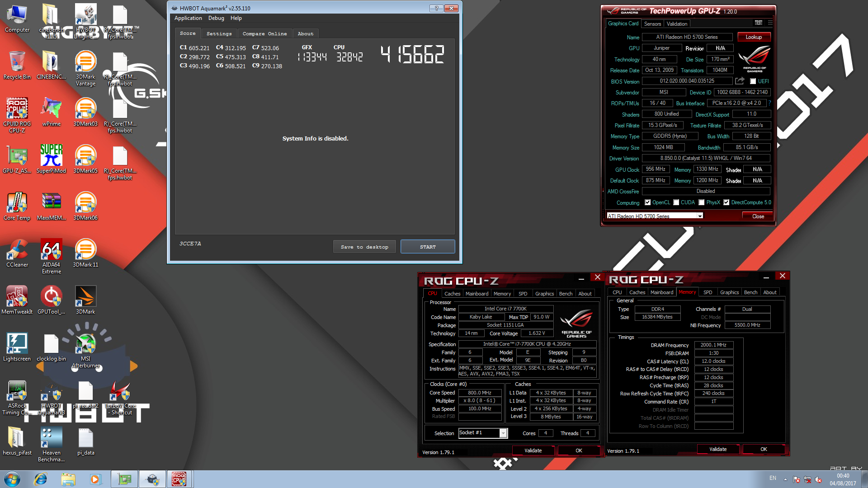Open the MemTweakIt desktop icon

(17, 300)
